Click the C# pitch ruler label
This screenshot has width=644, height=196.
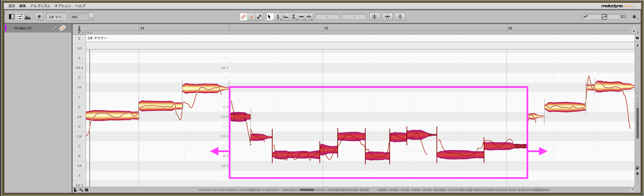pos(79,136)
